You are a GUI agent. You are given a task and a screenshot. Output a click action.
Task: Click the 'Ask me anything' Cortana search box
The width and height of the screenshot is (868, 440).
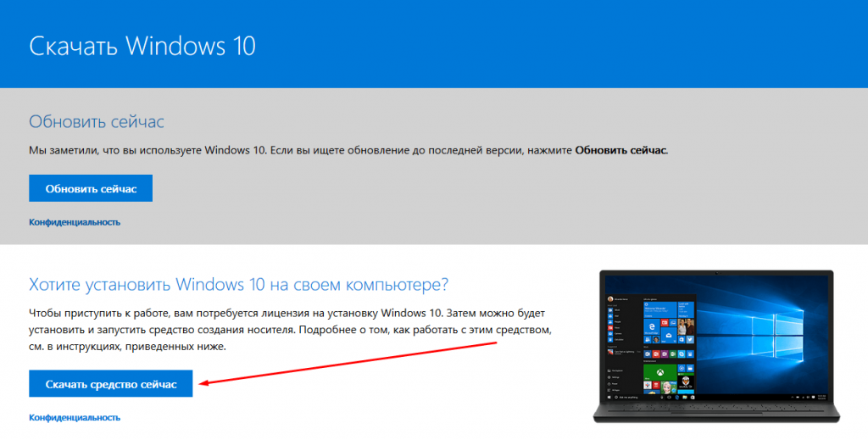(x=628, y=397)
